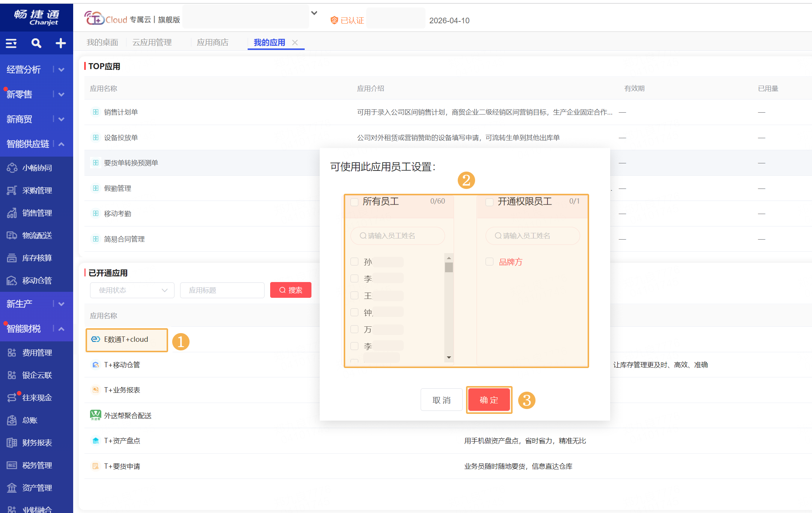
Task: Click the 取消 cancel button
Action: tap(442, 400)
